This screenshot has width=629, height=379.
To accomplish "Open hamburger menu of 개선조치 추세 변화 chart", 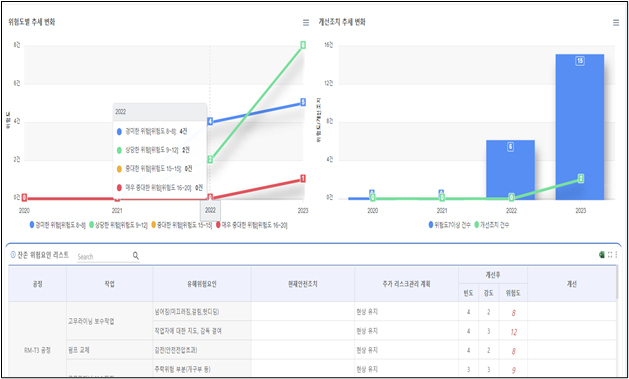I will pyautogui.click(x=616, y=23).
